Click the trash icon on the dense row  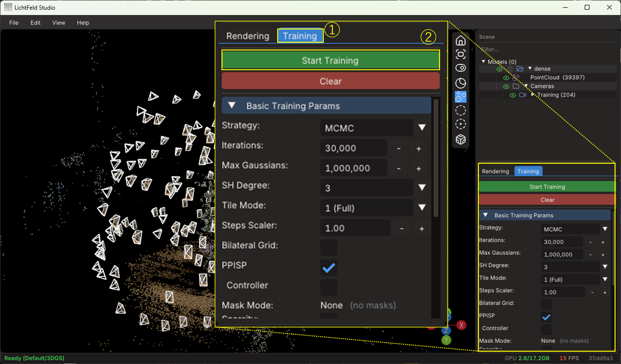pos(510,69)
